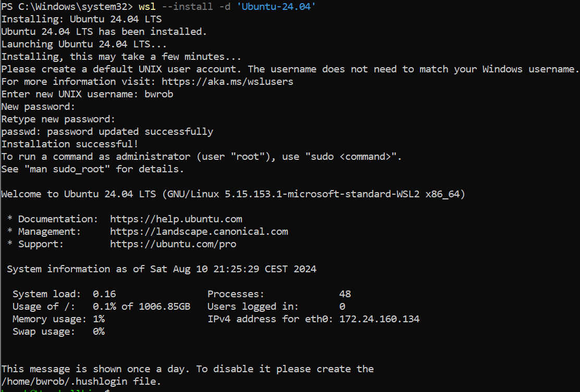Click the system load value 0.16
The width and height of the screenshot is (580, 392).
click(104, 294)
